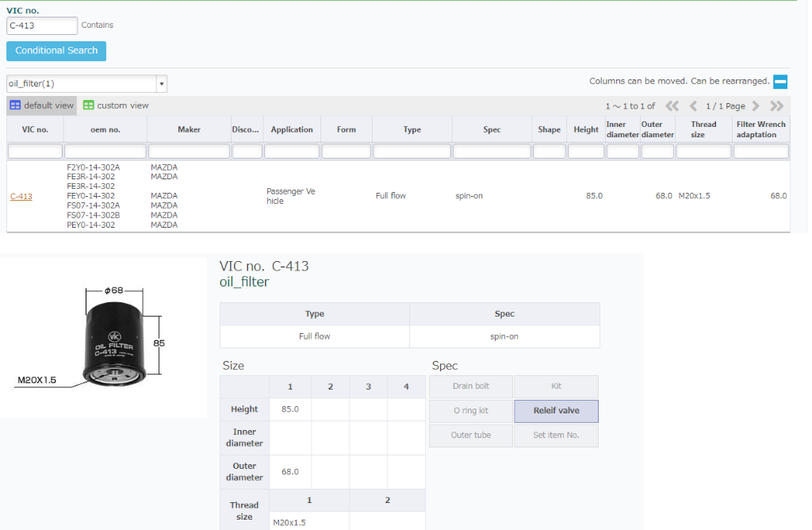Click the Application column filter box
Image resolution: width=812 pixels, height=530 pixels.
(292, 152)
